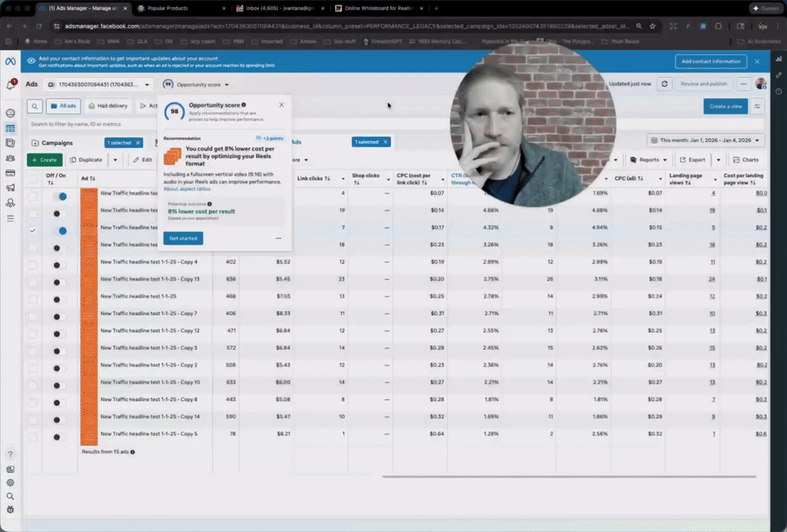Tick the checkbox for the Copy 14 ad
This screenshot has width=787, height=532.
click(x=33, y=420)
